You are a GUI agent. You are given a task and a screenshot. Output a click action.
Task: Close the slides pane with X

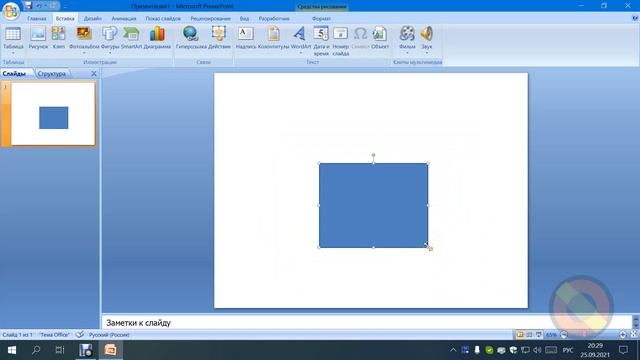tap(94, 73)
